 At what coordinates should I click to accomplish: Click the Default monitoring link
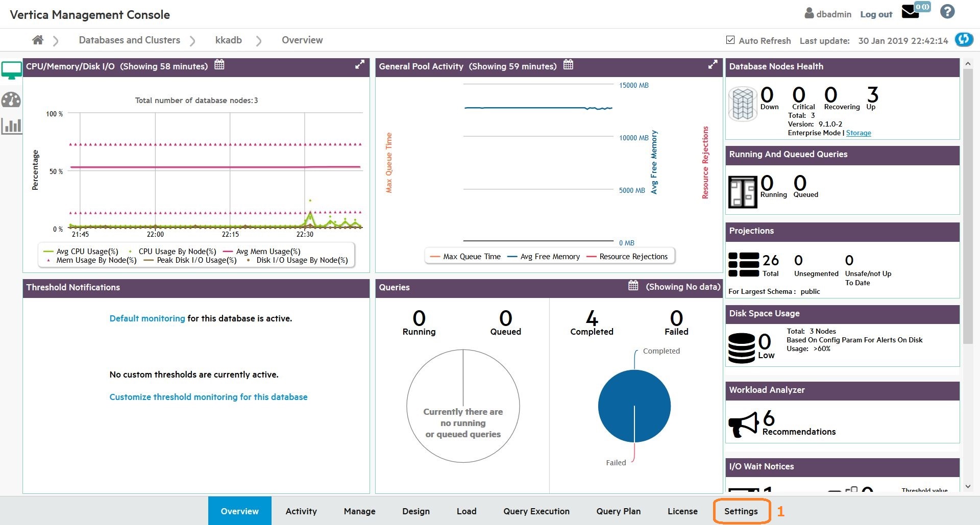(147, 318)
